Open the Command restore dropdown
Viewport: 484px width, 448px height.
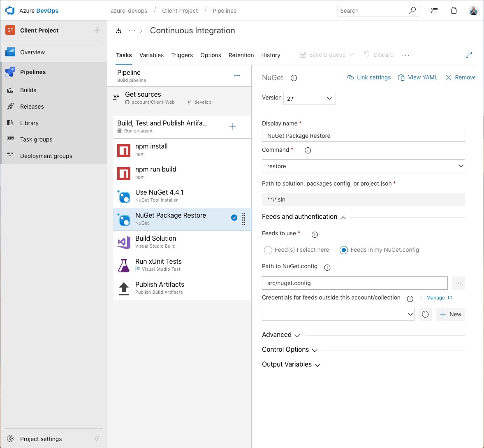tap(363, 166)
